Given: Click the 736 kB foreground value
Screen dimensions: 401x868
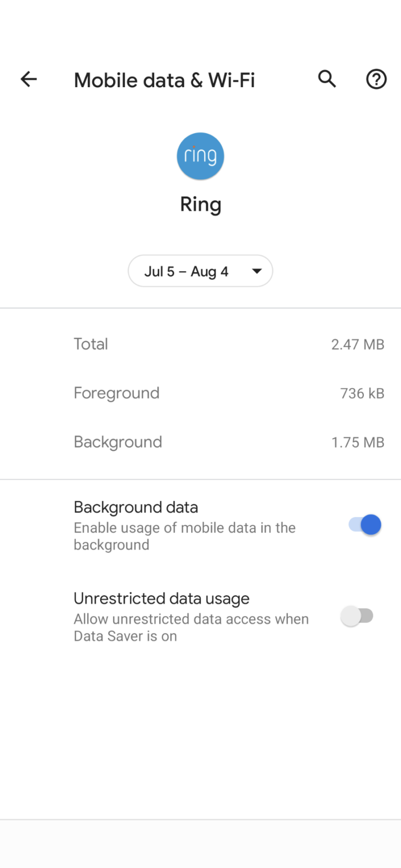Looking at the screenshot, I should (362, 393).
